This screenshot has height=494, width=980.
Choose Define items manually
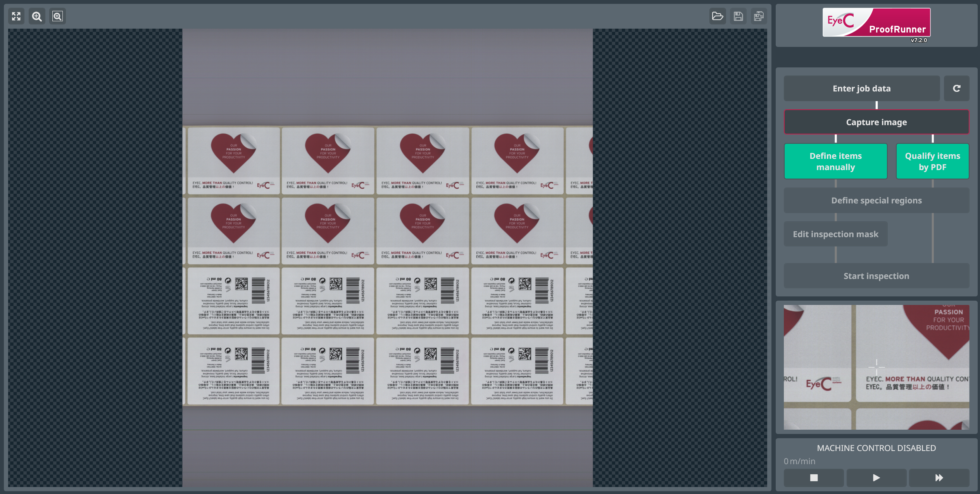(x=836, y=162)
